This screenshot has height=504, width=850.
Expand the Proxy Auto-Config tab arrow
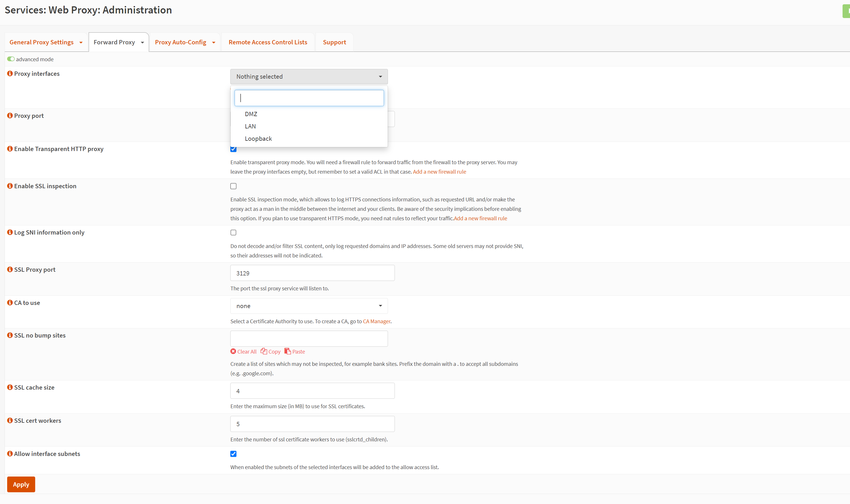click(x=214, y=42)
